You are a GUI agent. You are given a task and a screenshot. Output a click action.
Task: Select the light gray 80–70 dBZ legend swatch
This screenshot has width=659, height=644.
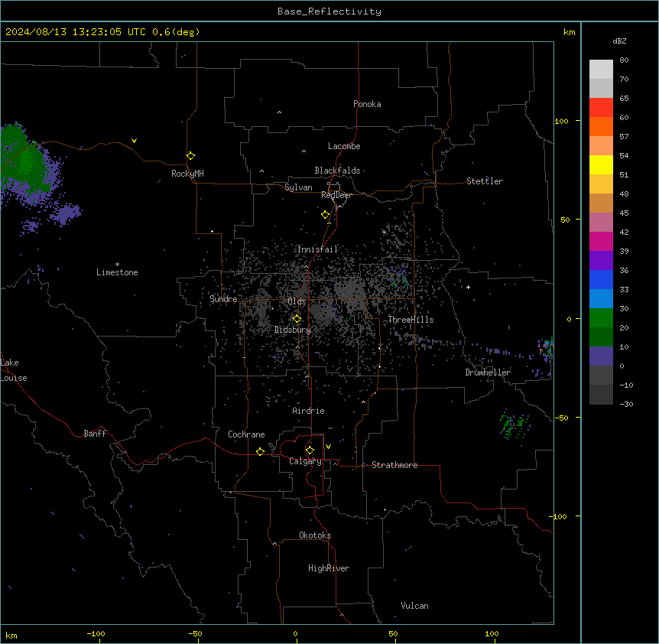601,70
